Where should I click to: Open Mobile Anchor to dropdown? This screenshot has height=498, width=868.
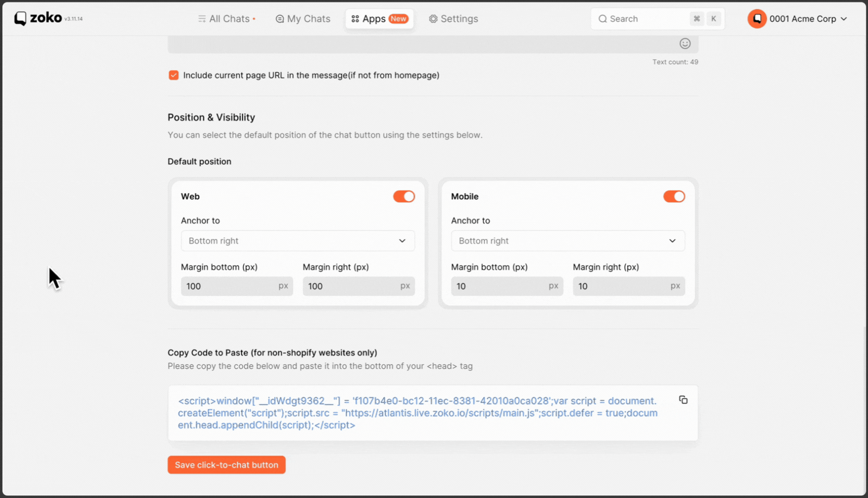[568, 241]
